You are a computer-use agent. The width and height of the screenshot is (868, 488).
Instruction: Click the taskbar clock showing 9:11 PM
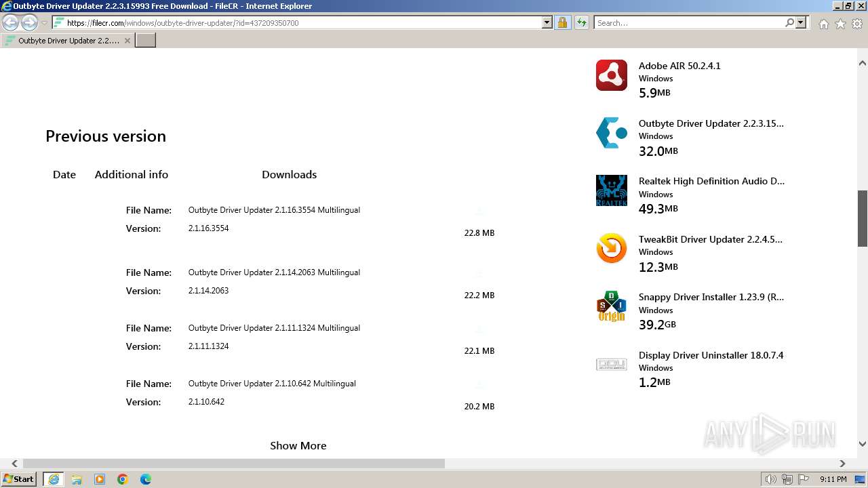(x=833, y=479)
